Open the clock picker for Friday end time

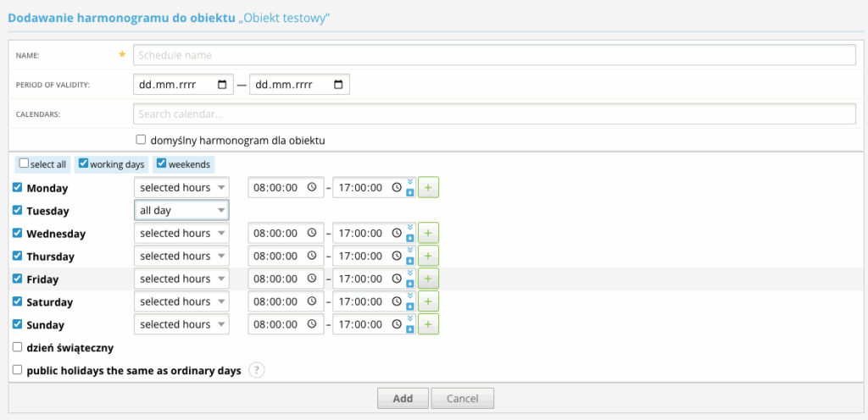coord(397,279)
